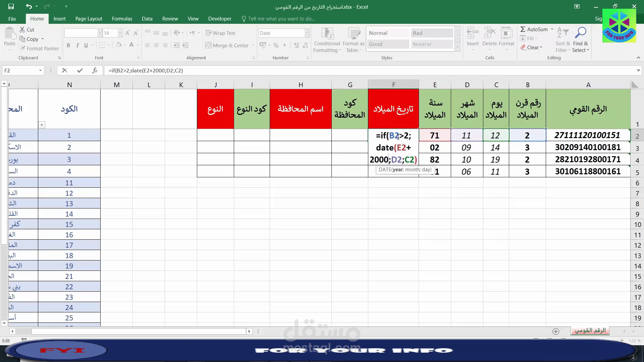
Task: Toggle Bold formatting
Action: pyautogui.click(x=68, y=45)
